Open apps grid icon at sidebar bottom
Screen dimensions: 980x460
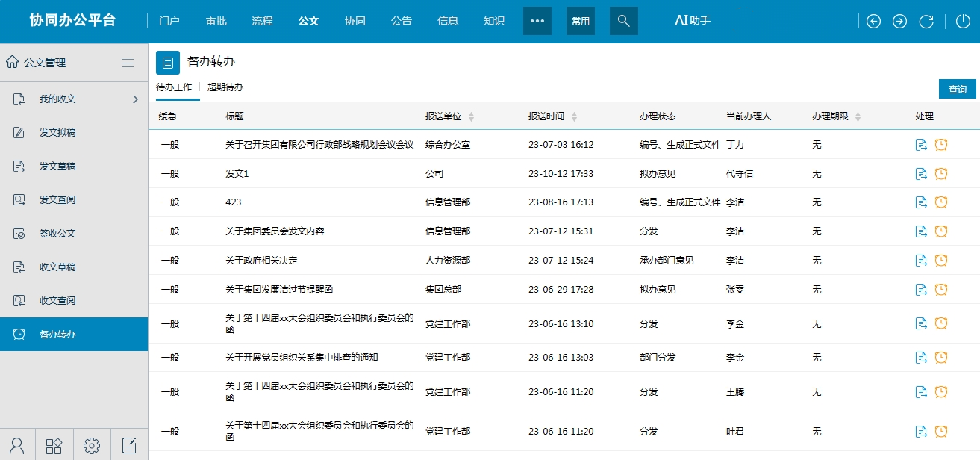[54, 446]
